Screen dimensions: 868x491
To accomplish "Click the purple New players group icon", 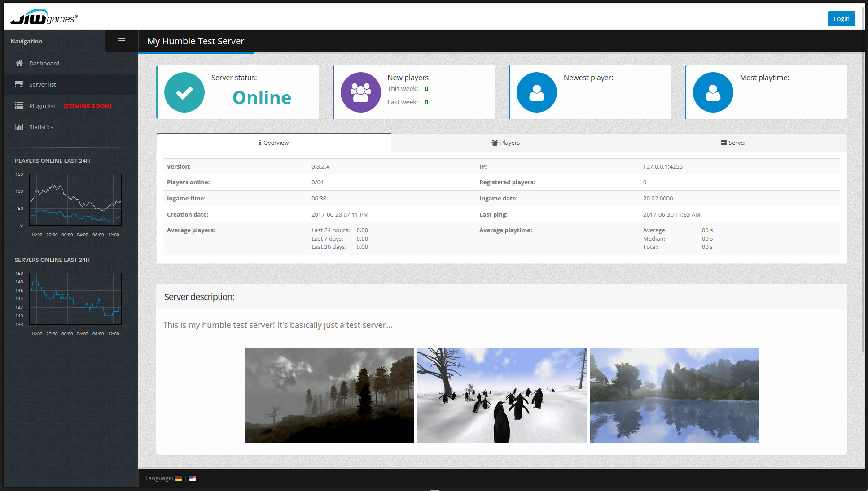I will pyautogui.click(x=360, y=92).
